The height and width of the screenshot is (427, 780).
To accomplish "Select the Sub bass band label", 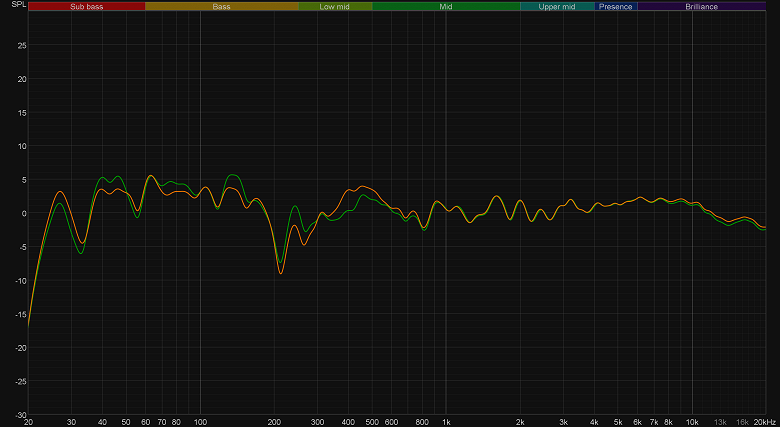I will (87, 6).
